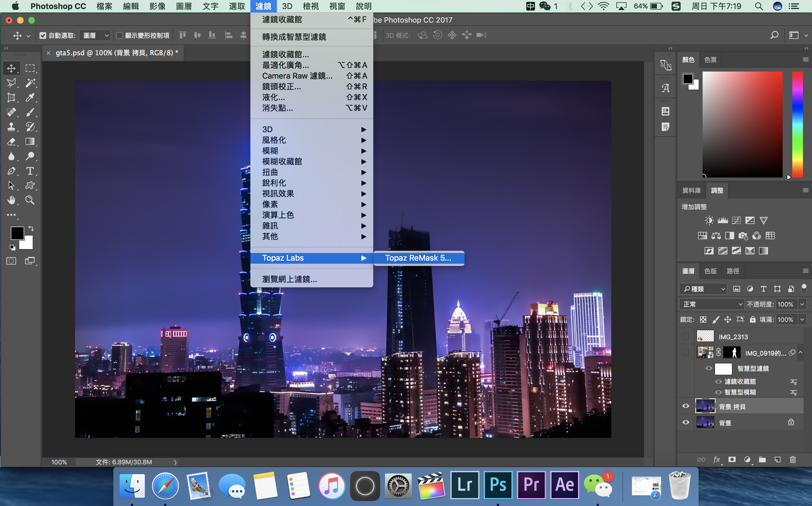Expand the 模糊 filter submenu
The width and height of the screenshot is (812, 506).
(312, 151)
